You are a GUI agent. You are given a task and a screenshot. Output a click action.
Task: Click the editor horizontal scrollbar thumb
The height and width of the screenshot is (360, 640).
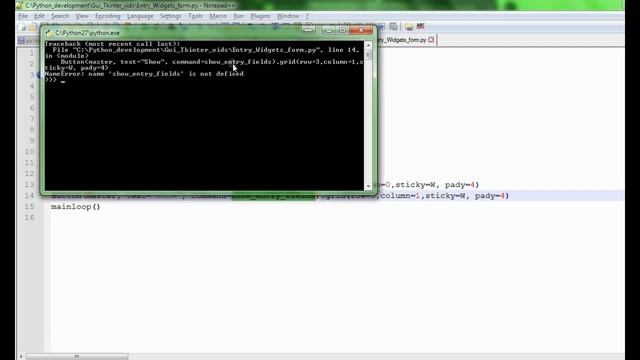coord(77,356)
